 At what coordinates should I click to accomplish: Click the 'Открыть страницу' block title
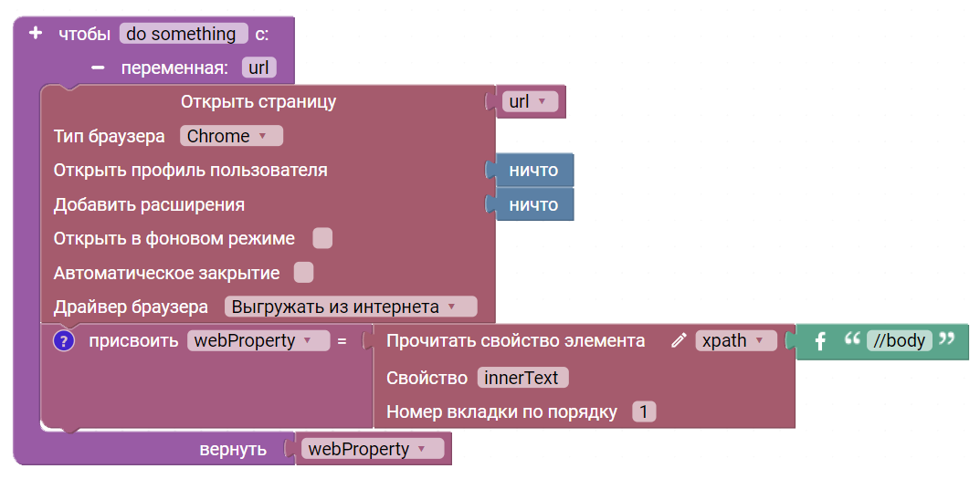click(x=258, y=101)
